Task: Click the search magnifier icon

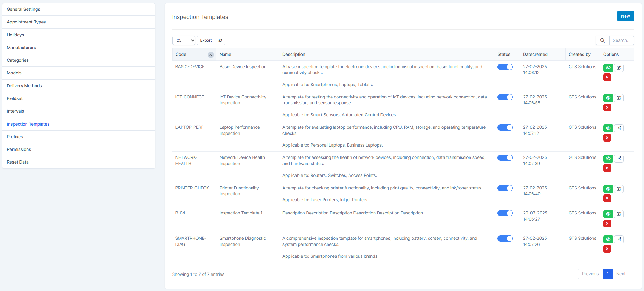Action: [602, 40]
